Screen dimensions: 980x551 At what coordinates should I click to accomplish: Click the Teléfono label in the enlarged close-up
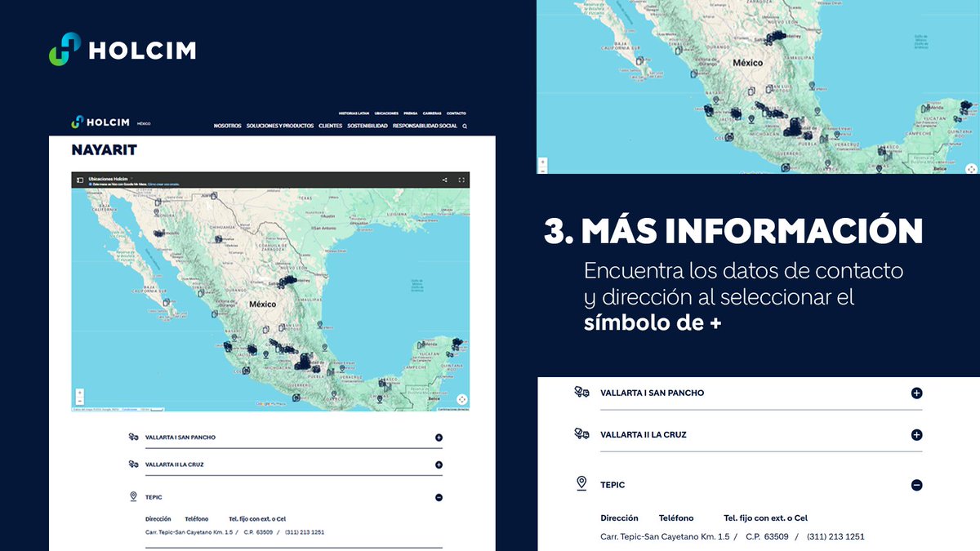(676, 518)
